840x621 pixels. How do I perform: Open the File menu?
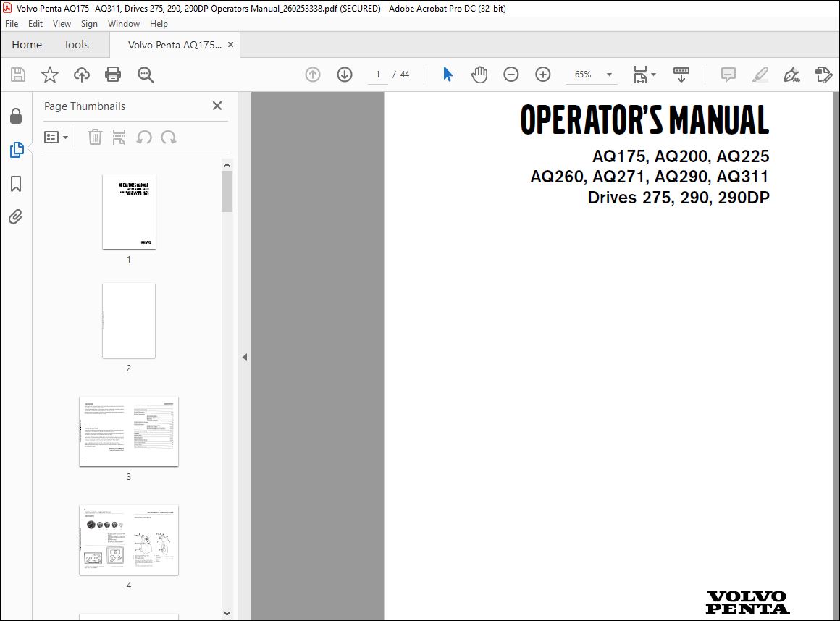pos(12,24)
